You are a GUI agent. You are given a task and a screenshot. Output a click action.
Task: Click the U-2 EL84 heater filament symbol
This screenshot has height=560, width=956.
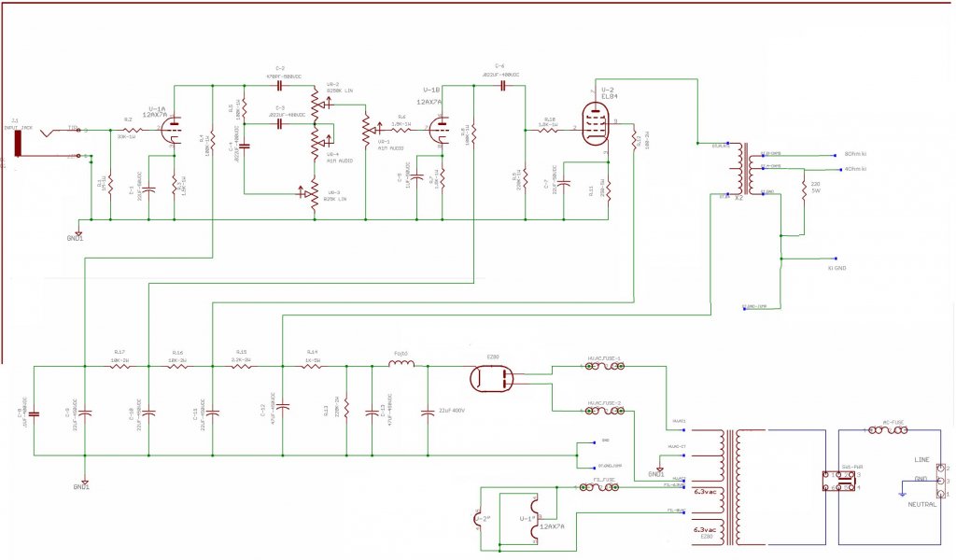click(x=476, y=519)
